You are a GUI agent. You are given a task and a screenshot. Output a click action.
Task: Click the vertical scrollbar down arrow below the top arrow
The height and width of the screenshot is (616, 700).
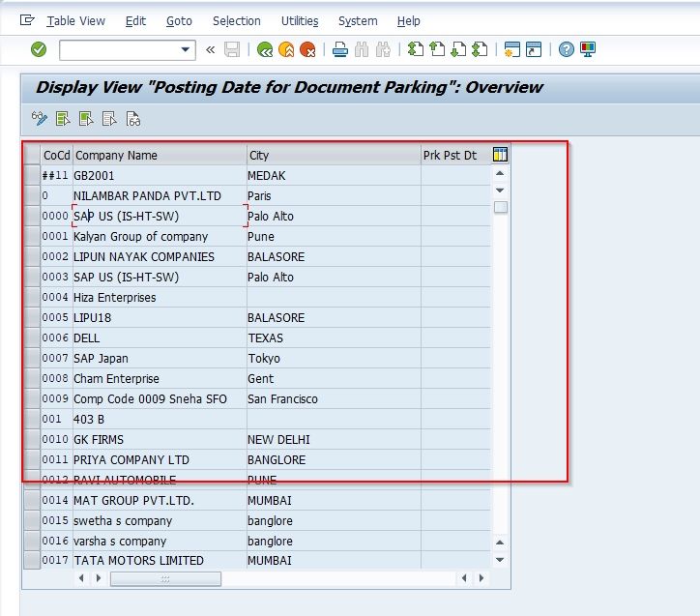pyautogui.click(x=500, y=191)
